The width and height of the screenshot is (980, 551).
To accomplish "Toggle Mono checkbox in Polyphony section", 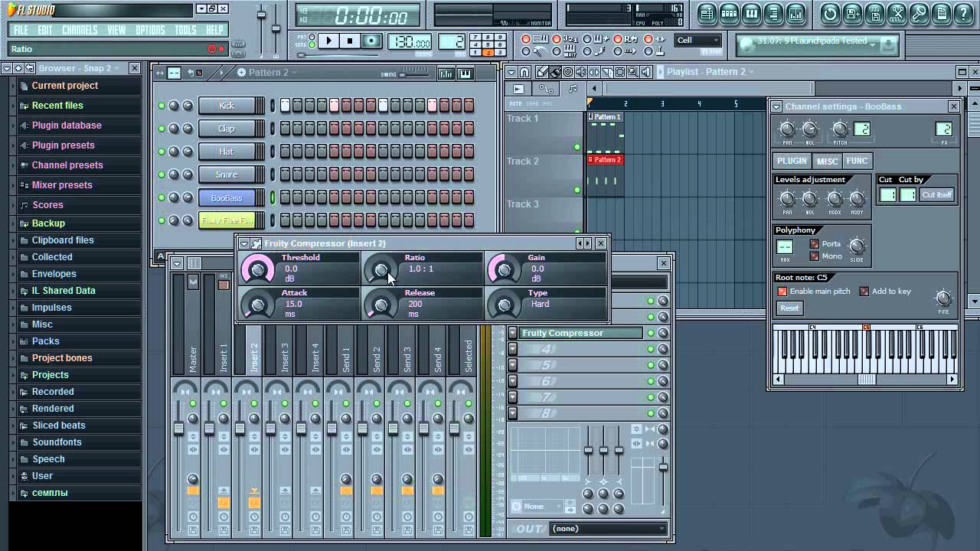I will [815, 256].
